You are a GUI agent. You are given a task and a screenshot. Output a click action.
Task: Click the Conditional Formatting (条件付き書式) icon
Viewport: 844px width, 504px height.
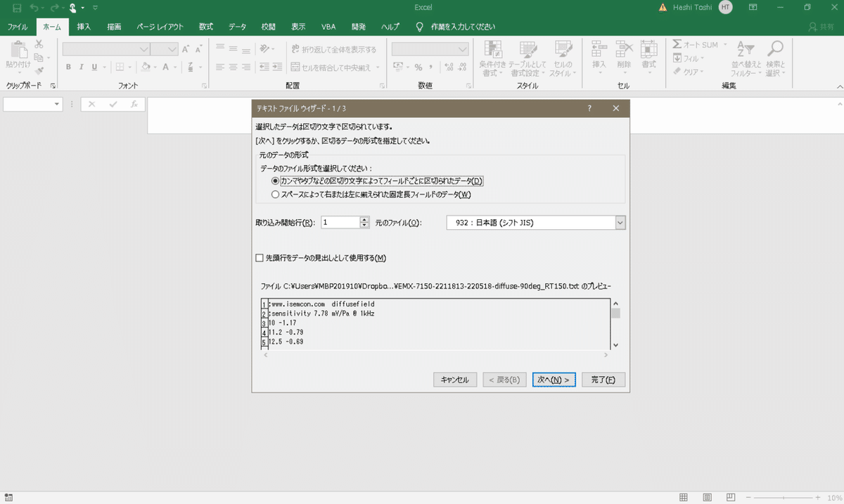point(494,49)
